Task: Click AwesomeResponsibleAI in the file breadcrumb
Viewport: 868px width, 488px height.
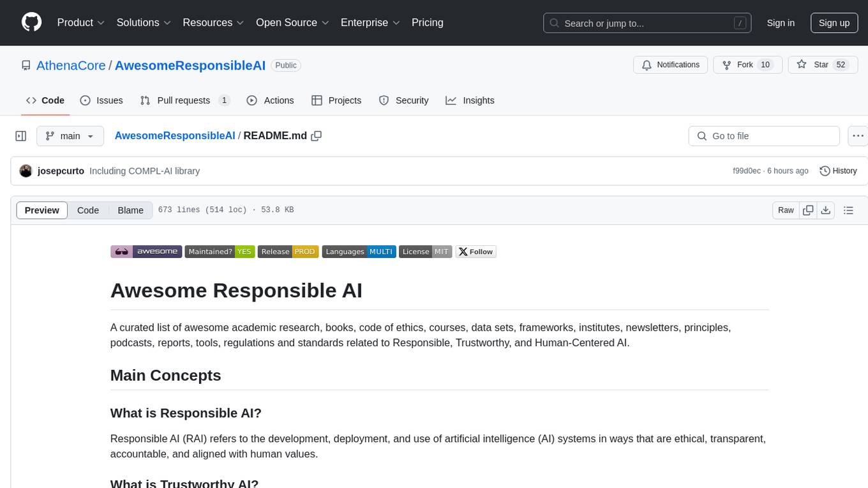Action: pyautogui.click(x=175, y=136)
